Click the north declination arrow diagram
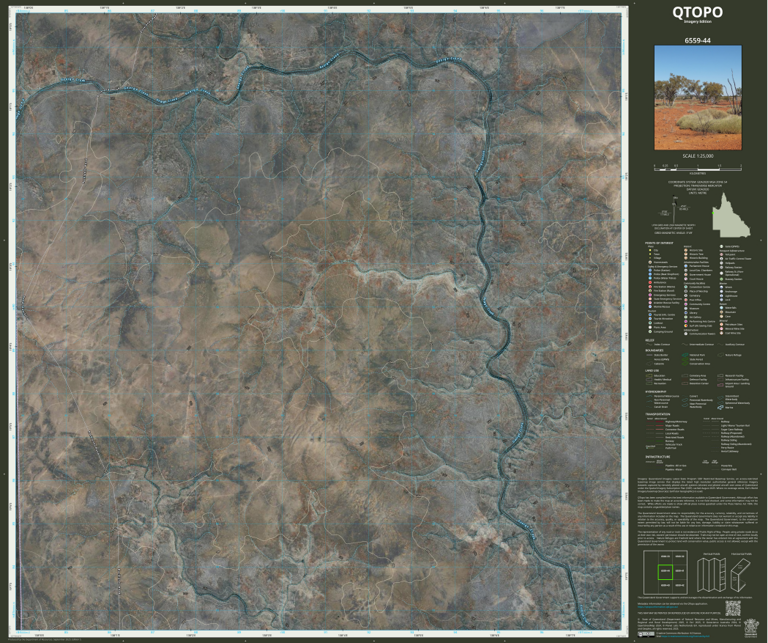Screen dimensions: 768x643 [x=673, y=210]
